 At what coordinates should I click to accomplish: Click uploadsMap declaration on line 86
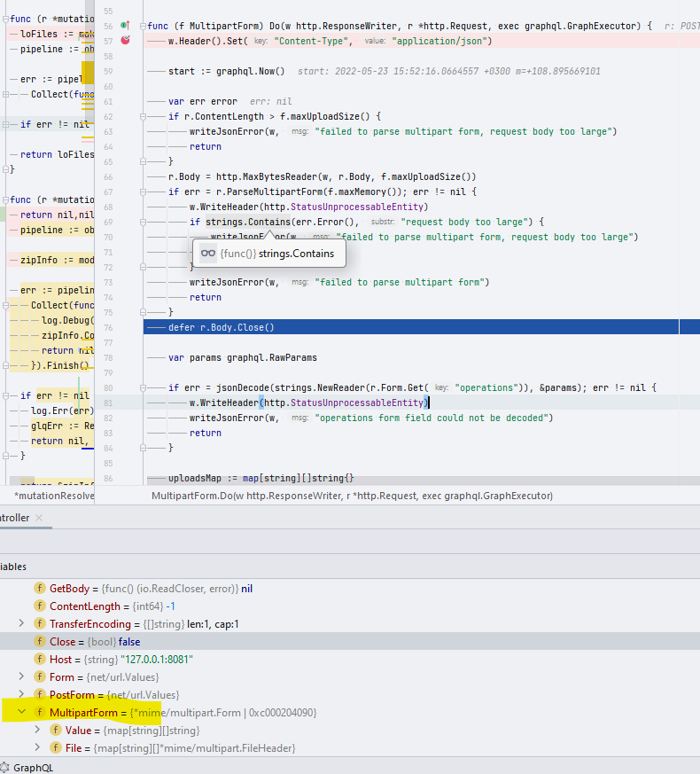[x=261, y=479]
